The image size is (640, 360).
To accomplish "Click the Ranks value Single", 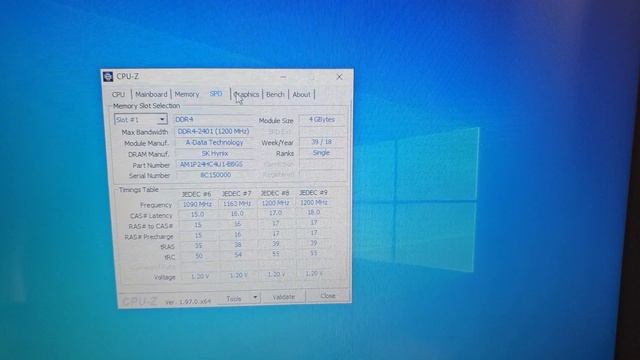I will coord(322,153).
